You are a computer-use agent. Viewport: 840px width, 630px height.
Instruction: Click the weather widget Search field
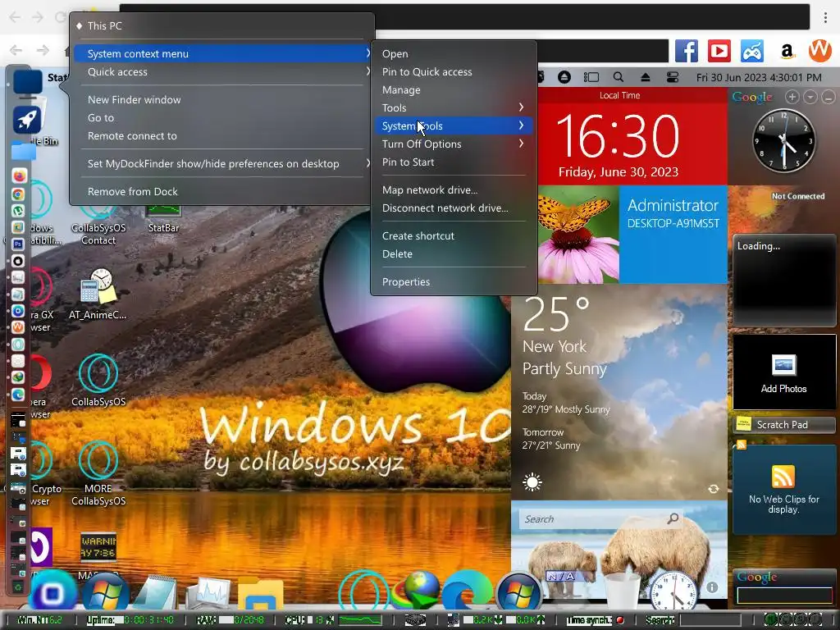tap(601, 518)
